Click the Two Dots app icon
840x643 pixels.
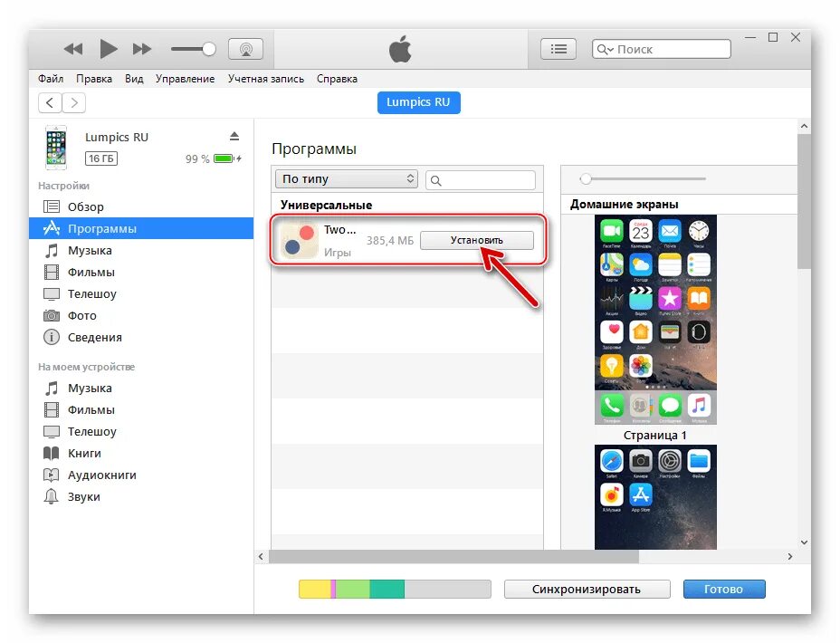click(300, 240)
